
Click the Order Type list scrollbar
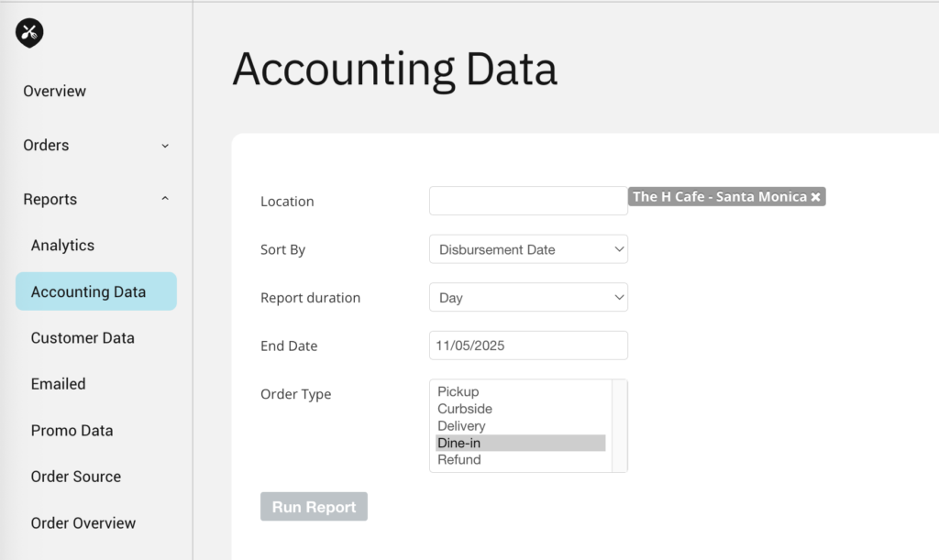pyautogui.click(x=619, y=425)
